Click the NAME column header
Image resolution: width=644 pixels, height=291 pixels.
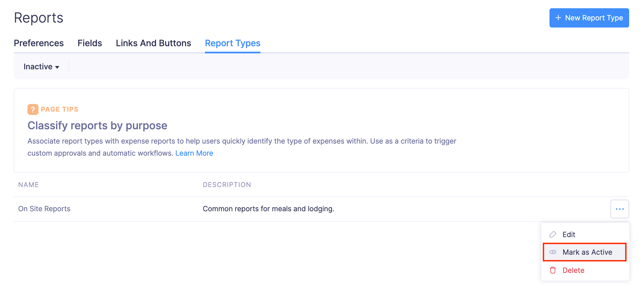(x=28, y=185)
